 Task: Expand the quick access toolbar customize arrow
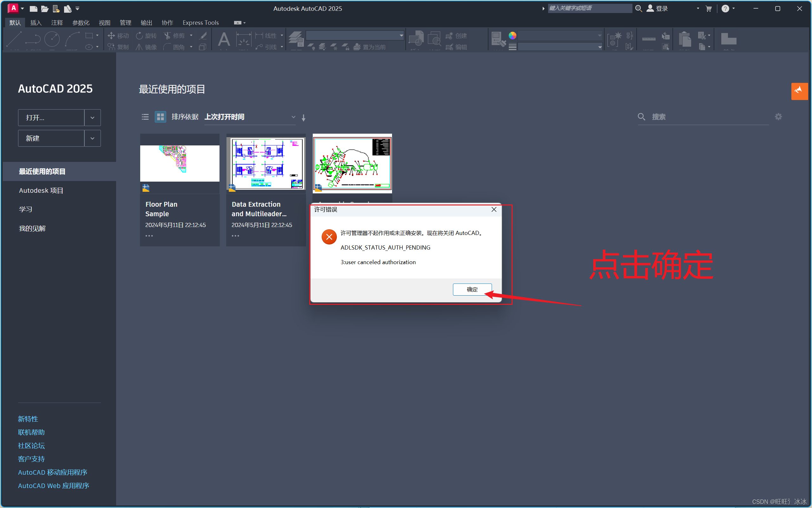(x=77, y=8)
